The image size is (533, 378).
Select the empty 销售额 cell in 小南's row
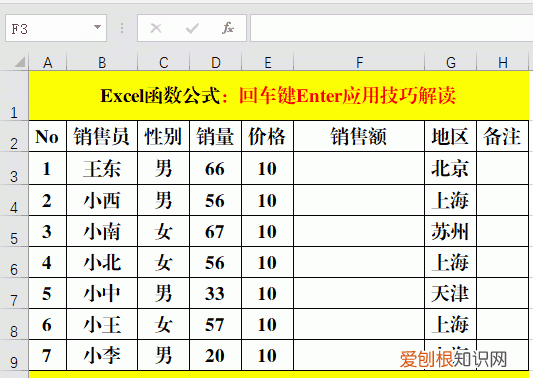click(x=359, y=231)
